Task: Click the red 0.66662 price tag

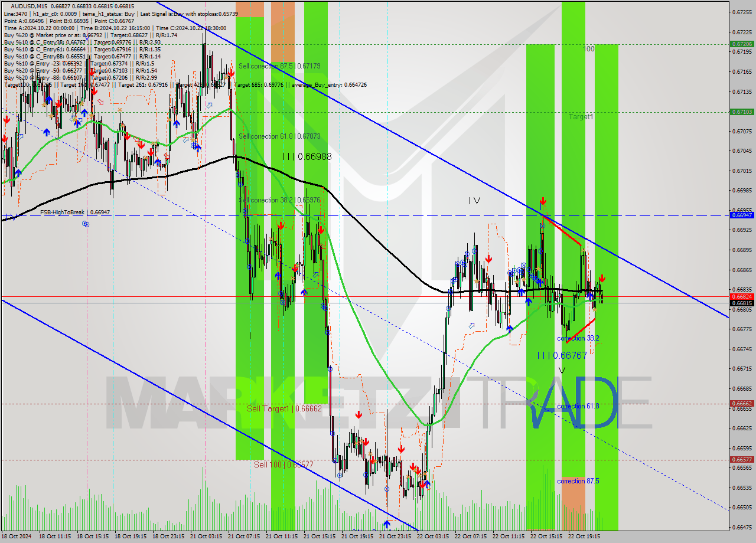Action: [741, 404]
